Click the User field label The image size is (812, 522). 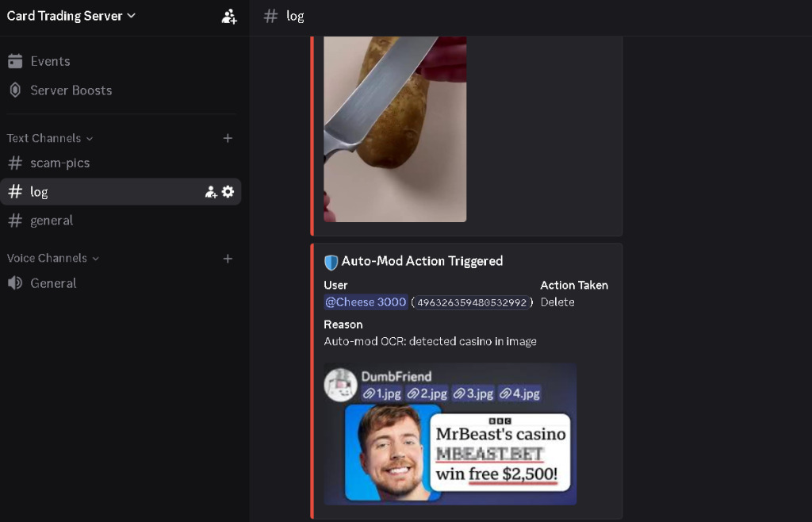point(335,286)
